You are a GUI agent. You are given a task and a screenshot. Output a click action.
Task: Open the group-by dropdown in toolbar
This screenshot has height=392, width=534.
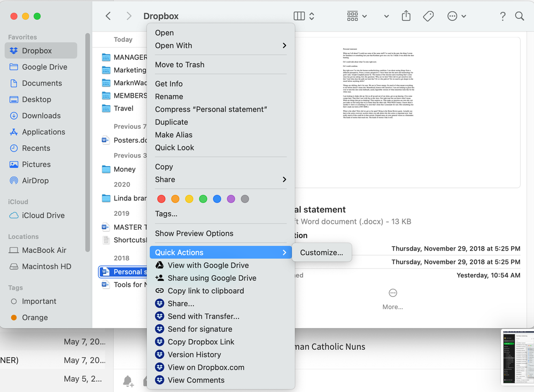357,16
